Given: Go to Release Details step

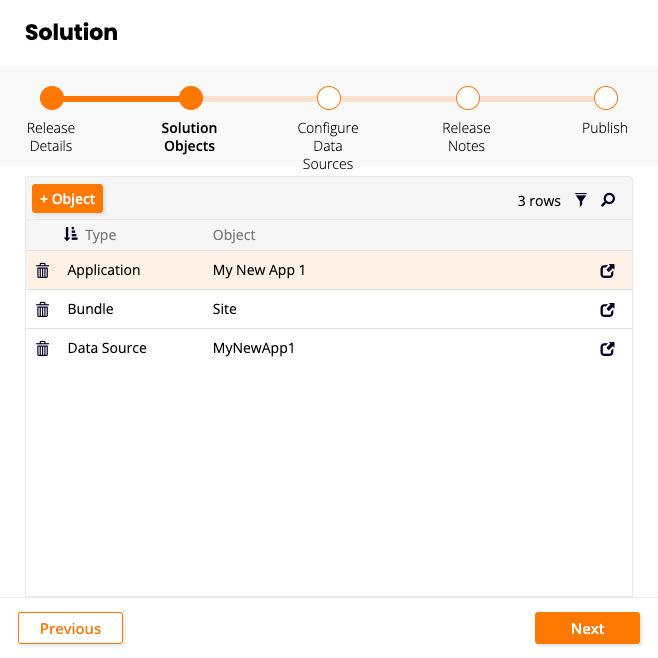Looking at the screenshot, I should (52, 98).
